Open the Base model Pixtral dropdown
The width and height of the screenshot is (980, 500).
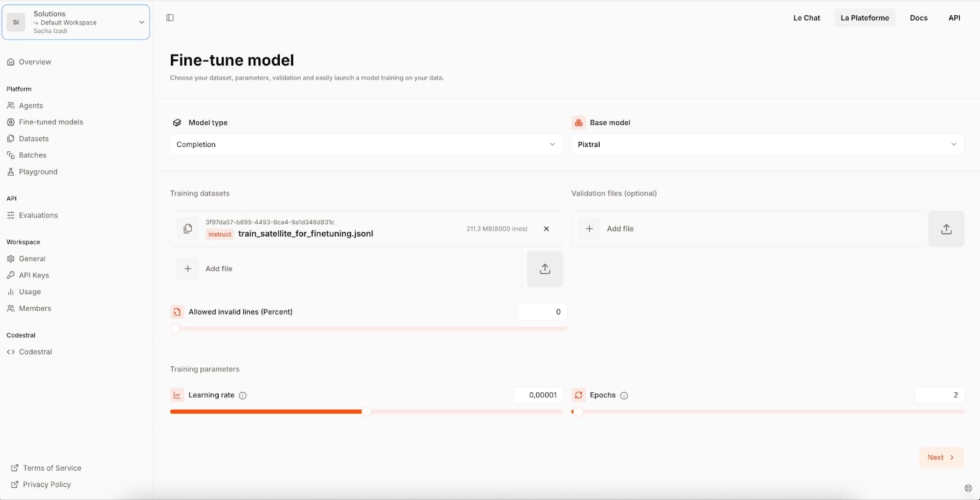coord(767,145)
